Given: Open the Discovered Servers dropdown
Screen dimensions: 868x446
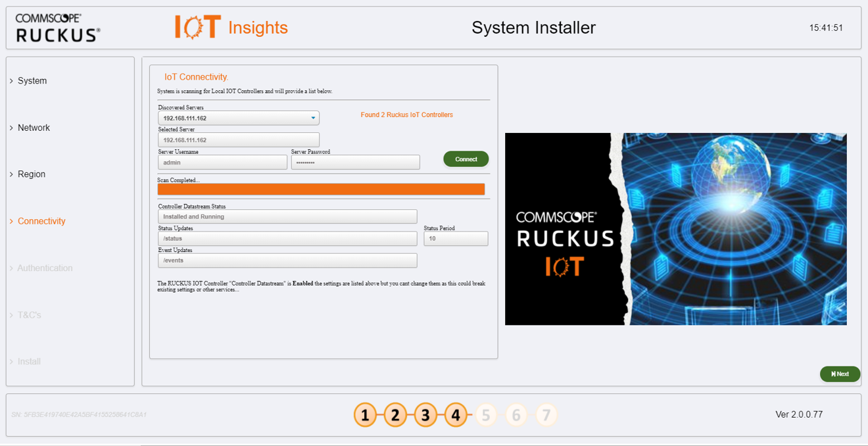Looking at the screenshot, I should [239, 118].
